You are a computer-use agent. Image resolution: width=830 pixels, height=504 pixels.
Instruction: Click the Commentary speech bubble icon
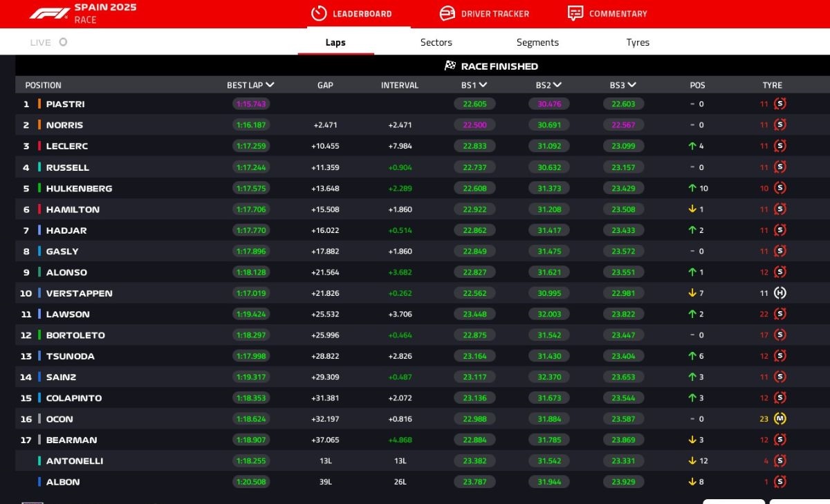[x=575, y=14]
